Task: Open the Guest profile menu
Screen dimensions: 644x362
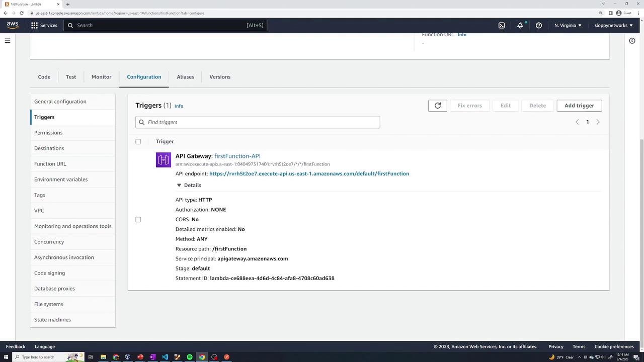Action: point(624,13)
